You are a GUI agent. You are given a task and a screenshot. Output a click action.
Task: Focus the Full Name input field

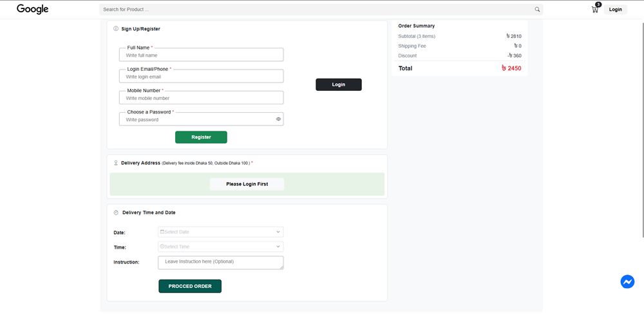coord(201,55)
